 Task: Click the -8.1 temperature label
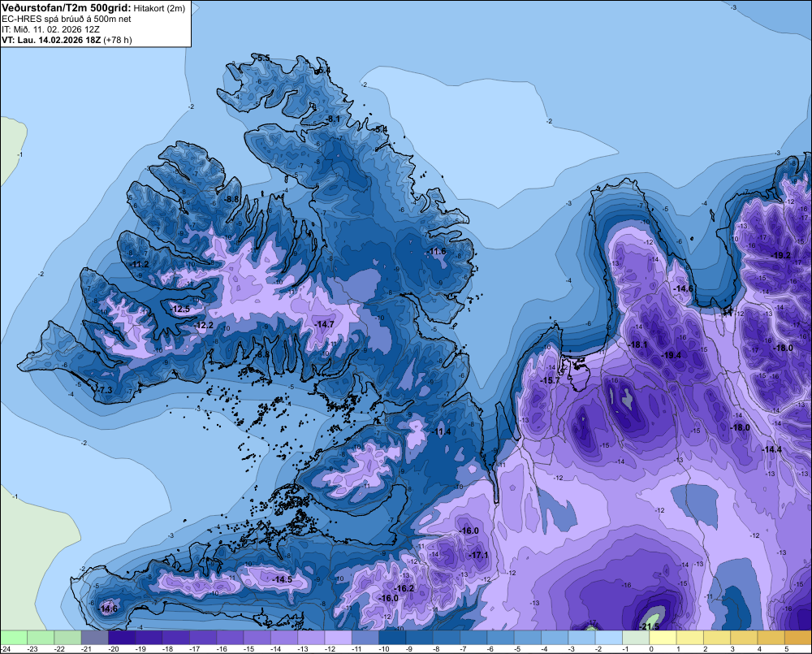click(333, 119)
